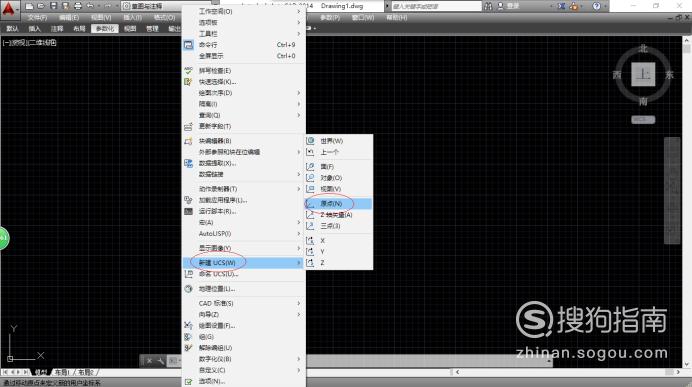The height and width of the screenshot is (387, 692).
Task: Switch to the Parametric ribbon tab
Action: point(105,29)
